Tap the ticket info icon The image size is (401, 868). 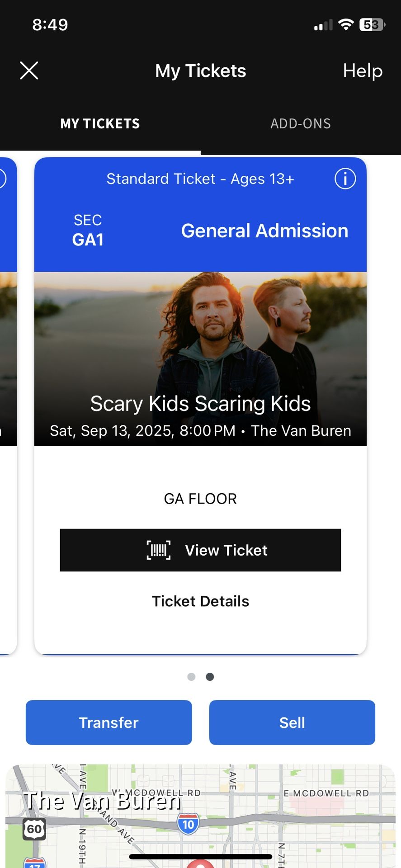(345, 179)
